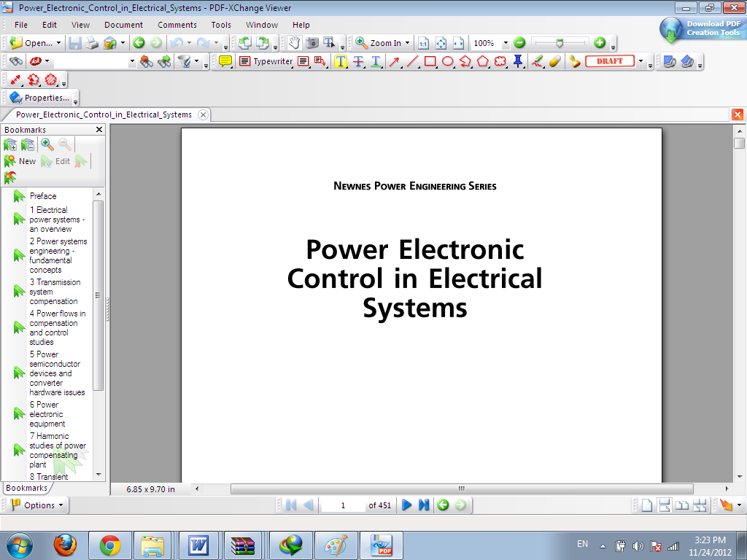Switch to single page layout
747x560 pixels.
click(646, 505)
